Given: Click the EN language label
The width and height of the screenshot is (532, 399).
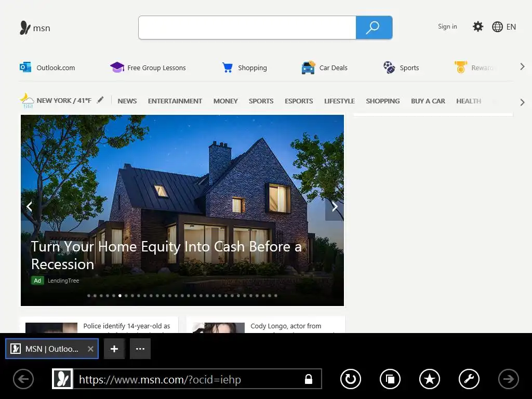Looking at the screenshot, I should [x=511, y=27].
